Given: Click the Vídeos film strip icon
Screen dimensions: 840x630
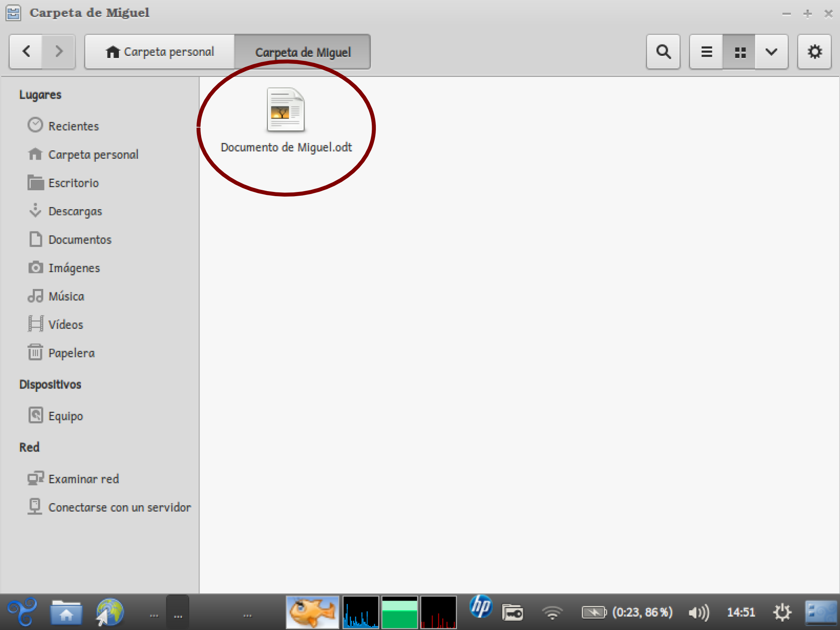Looking at the screenshot, I should coord(36,324).
